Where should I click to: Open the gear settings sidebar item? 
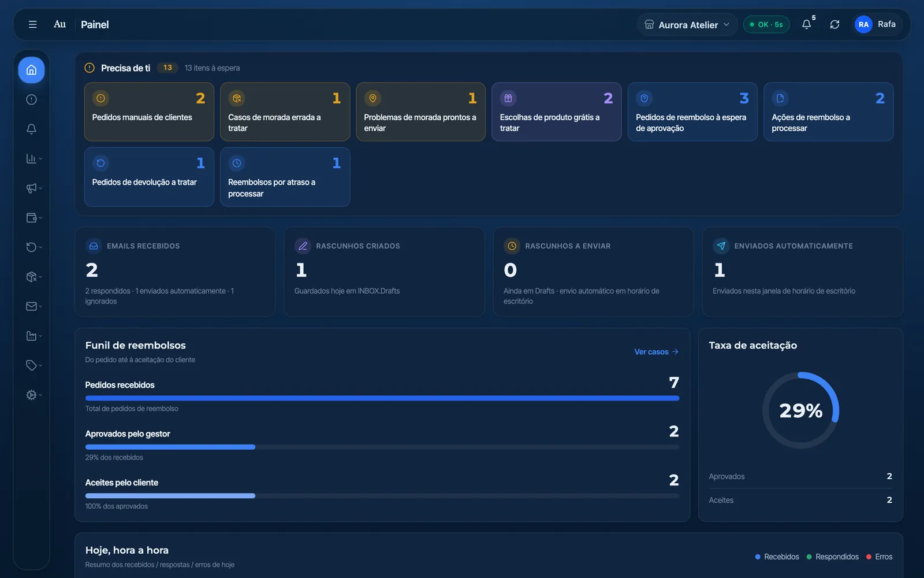[x=33, y=395]
